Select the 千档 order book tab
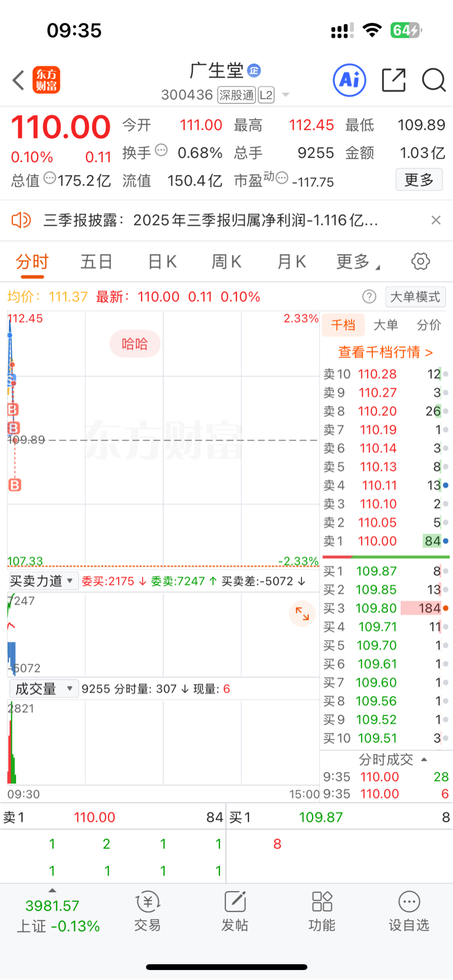Image resolution: width=453 pixels, height=980 pixels. coord(343,325)
